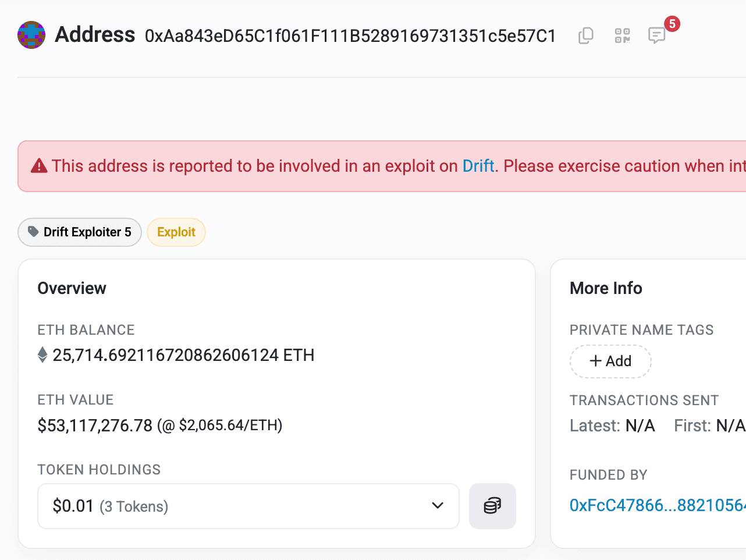
Task: Click the First transaction sent value
Action: click(x=730, y=426)
